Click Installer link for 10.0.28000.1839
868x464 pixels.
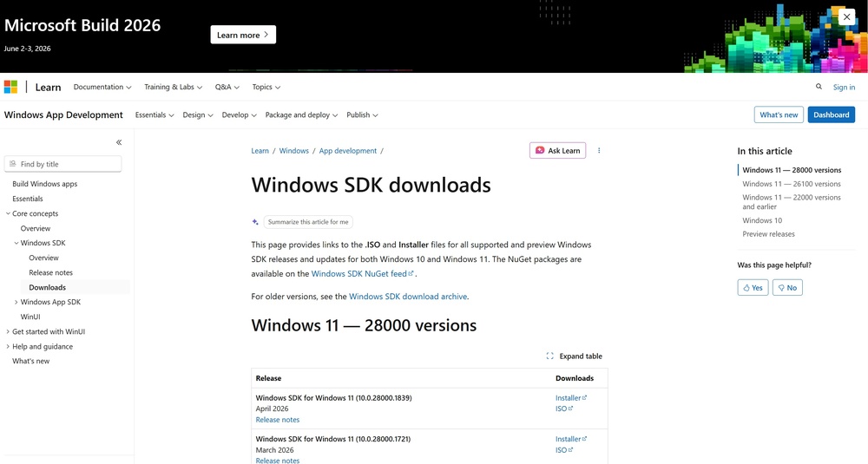point(571,397)
